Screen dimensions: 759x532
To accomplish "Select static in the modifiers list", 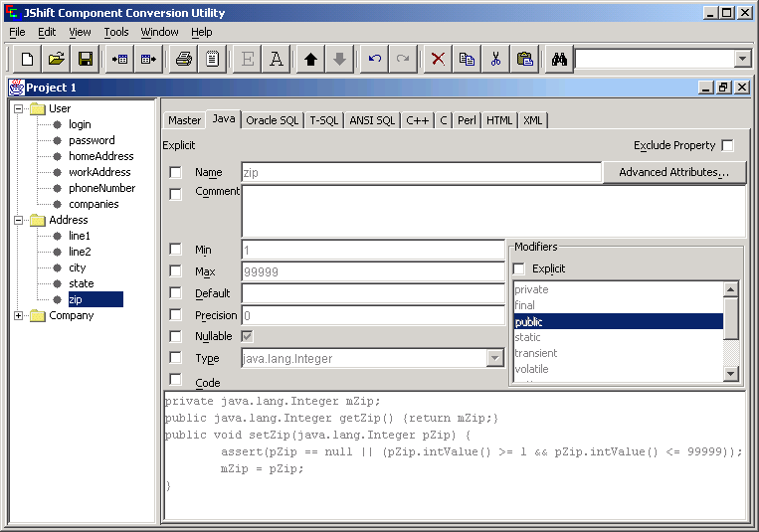I will point(618,337).
